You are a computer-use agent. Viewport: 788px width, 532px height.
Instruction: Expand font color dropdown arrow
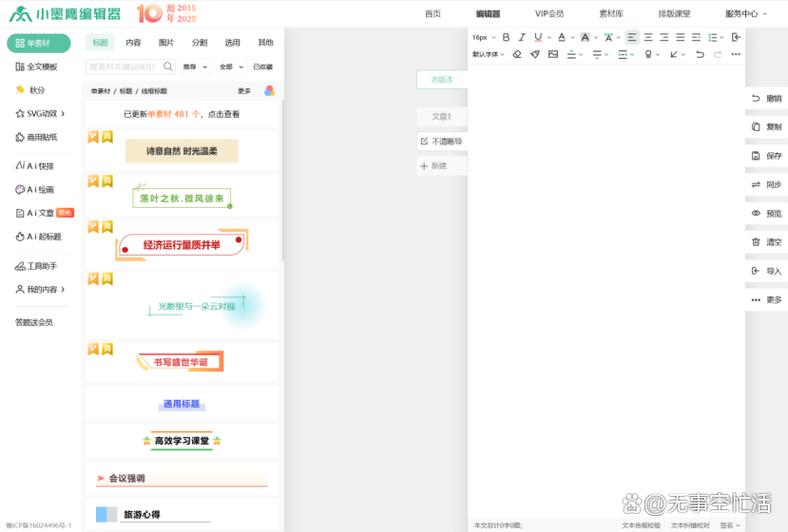[x=572, y=38]
